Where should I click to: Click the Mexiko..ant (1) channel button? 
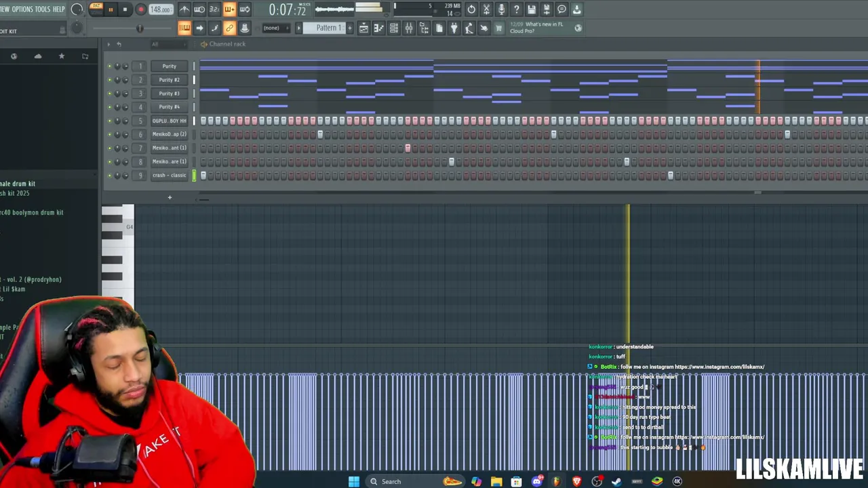(x=169, y=148)
